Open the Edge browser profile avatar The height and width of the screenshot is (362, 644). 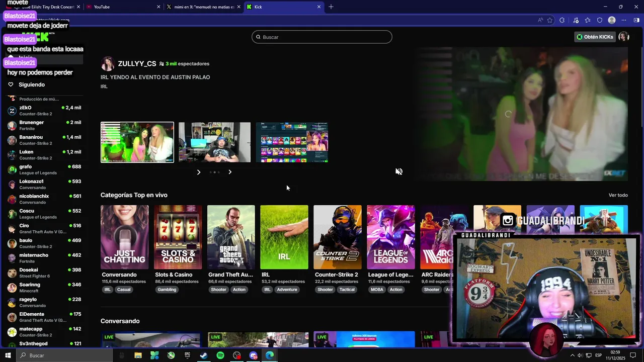[x=612, y=20]
